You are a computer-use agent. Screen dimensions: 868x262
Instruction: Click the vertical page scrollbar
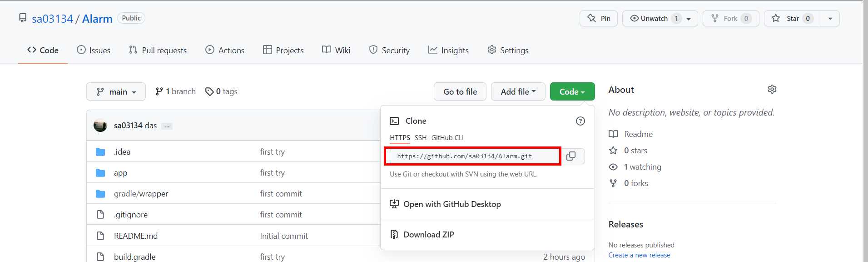tap(865, 131)
